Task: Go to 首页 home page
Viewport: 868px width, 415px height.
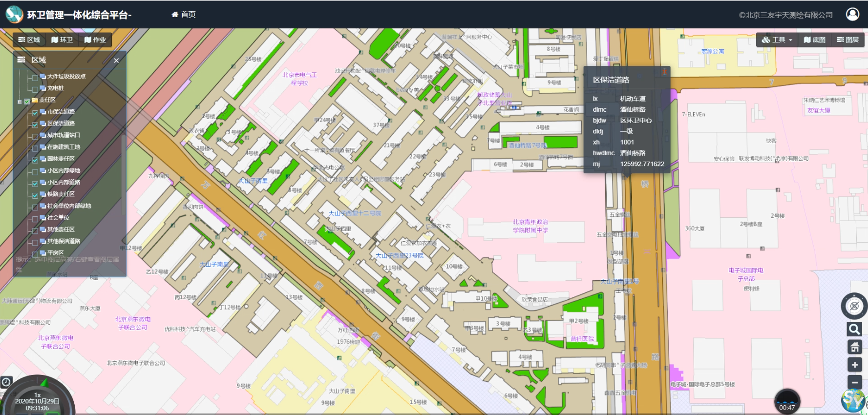Action: [x=184, y=15]
